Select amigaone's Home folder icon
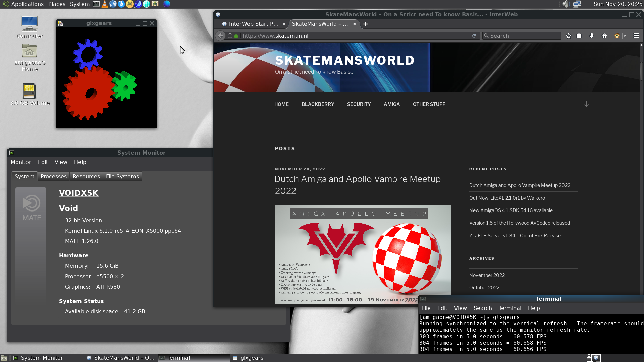The image size is (644, 362). (x=30, y=58)
